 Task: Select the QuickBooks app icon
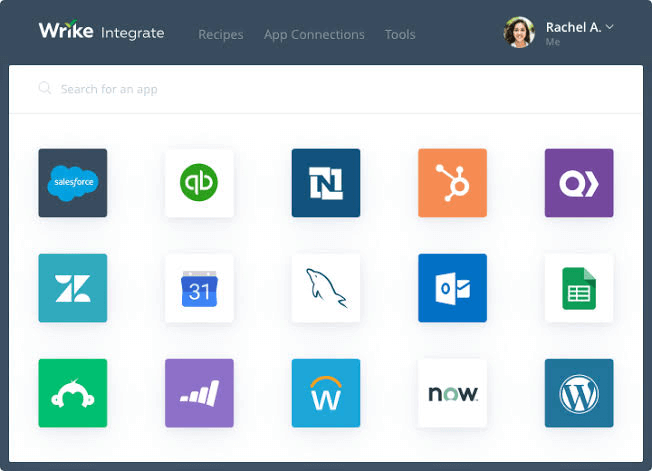tap(199, 183)
